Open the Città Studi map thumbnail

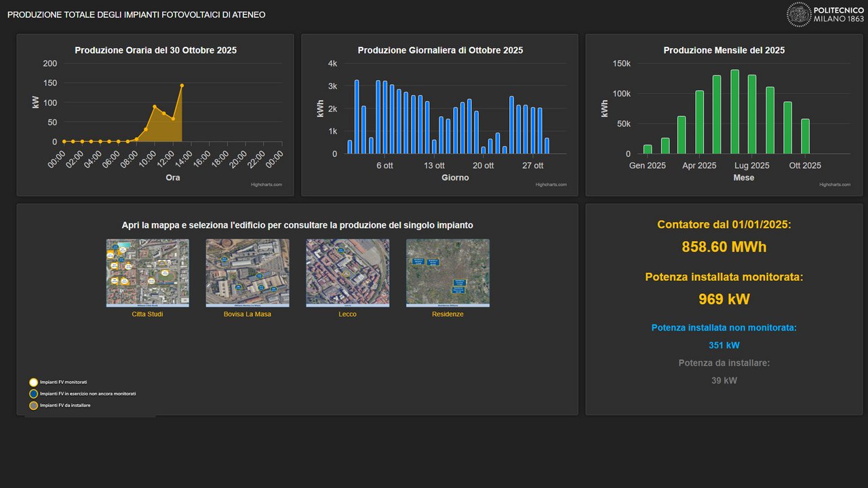click(x=147, y=273)
